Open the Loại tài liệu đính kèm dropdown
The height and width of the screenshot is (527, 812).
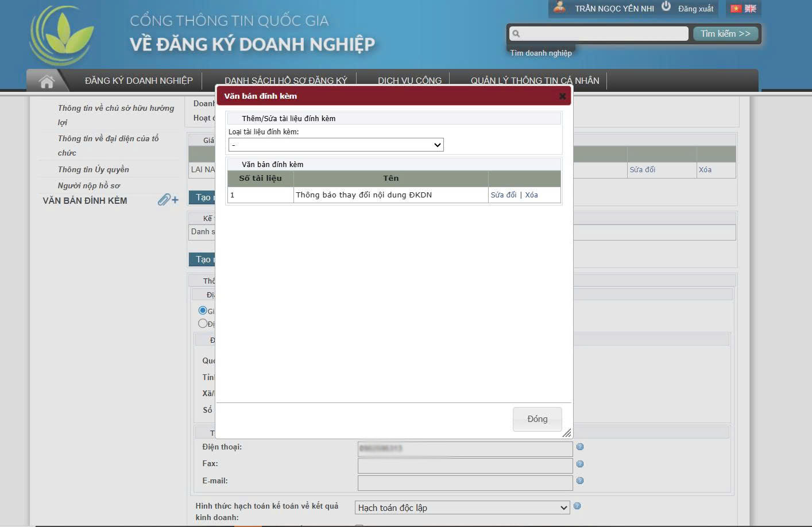click(336, 145)
